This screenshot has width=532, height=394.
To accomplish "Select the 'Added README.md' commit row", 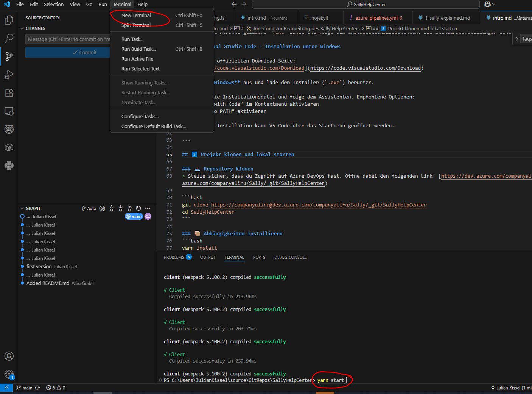I will point(87,283).
